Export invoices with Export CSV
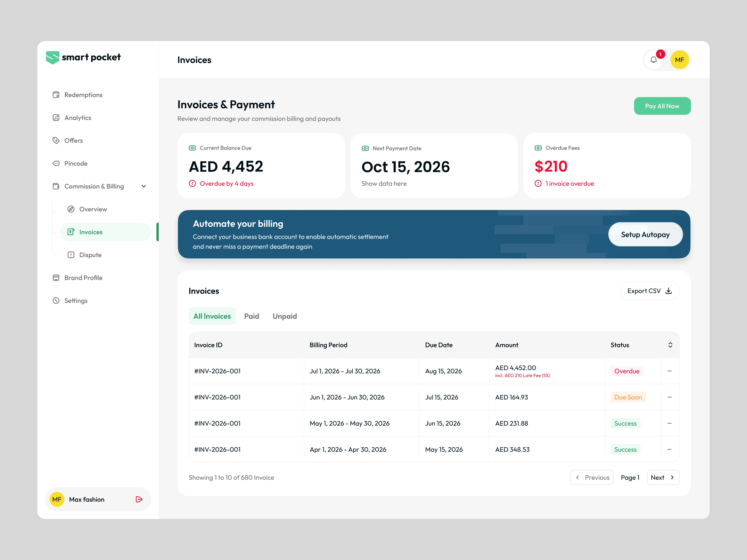The width and height of the screenshot is (747, 560). [649, 291]
